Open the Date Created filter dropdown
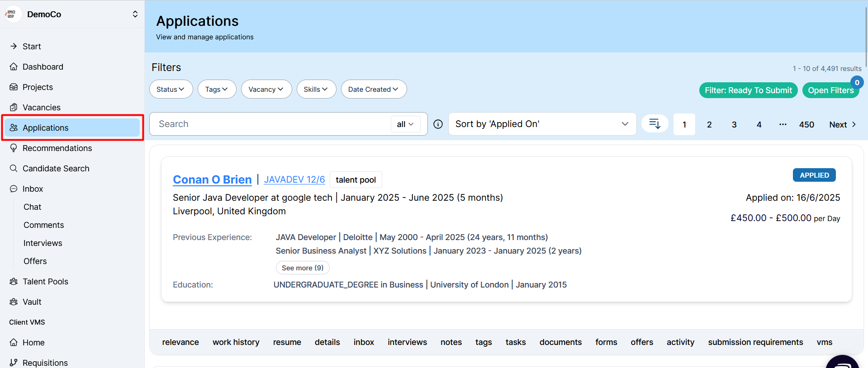This screenshot has width=868, height=368. pos(374,89)
